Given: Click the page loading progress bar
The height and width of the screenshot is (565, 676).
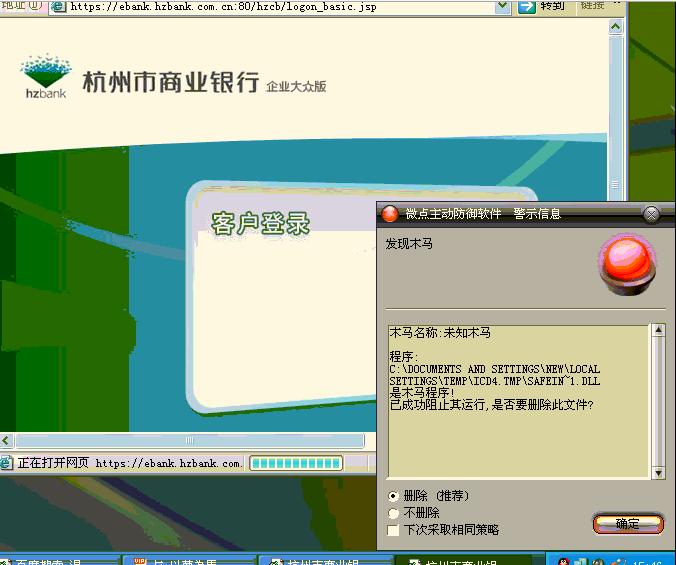Looking at the screenshot, I should 296,463.
